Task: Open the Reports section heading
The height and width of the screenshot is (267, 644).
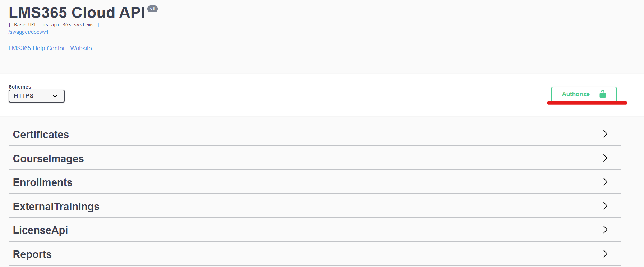Action: pos(32,254)
